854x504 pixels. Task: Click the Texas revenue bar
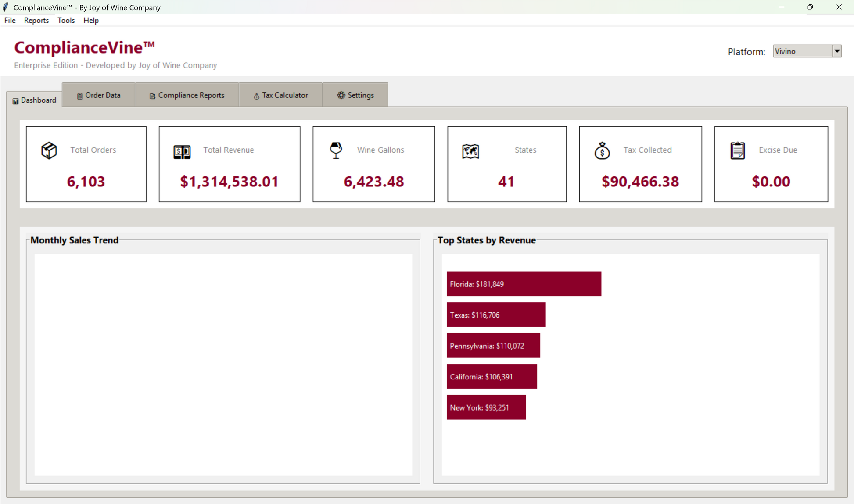[x=496, y=315]
